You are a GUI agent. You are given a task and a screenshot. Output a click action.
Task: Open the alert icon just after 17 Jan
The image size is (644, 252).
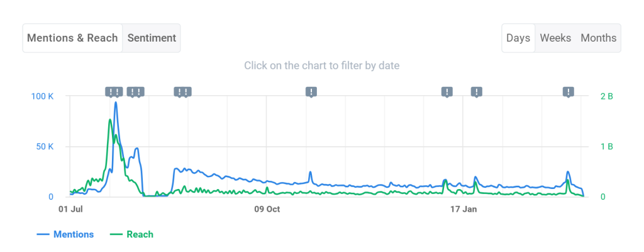(x=477, y=92)
